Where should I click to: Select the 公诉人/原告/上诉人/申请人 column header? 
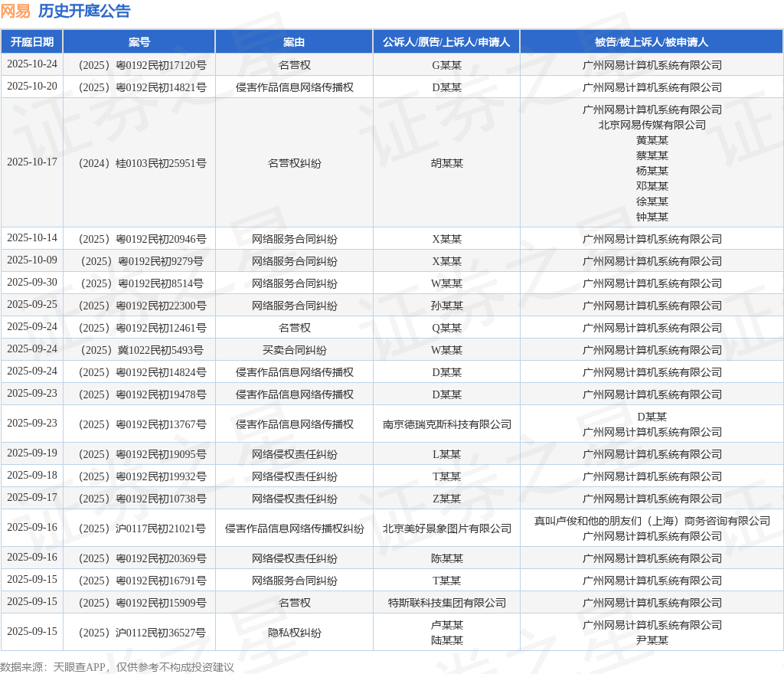click(446, 42)
